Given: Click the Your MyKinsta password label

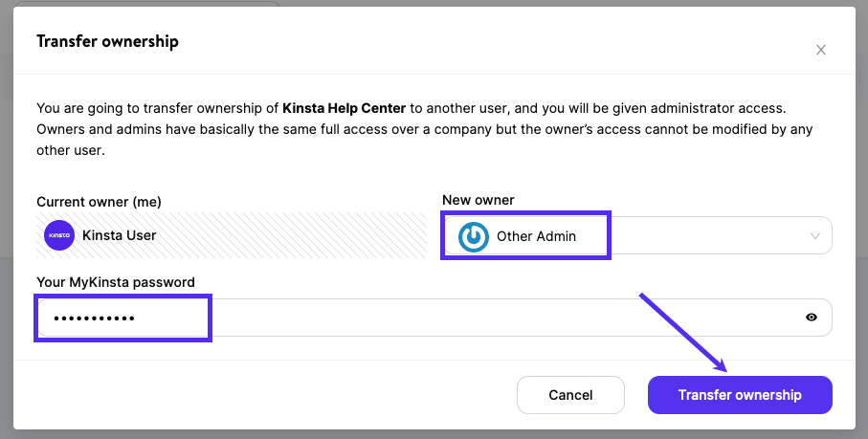Looking at the screenshot, I should pos(116,282).
